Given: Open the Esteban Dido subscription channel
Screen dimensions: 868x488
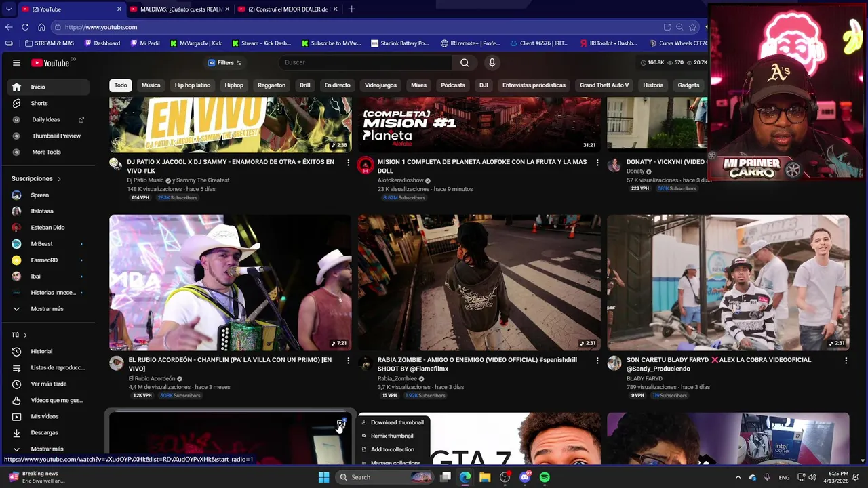Looking at the screenshot, I should pyautogui.click(x=48, y=228).
